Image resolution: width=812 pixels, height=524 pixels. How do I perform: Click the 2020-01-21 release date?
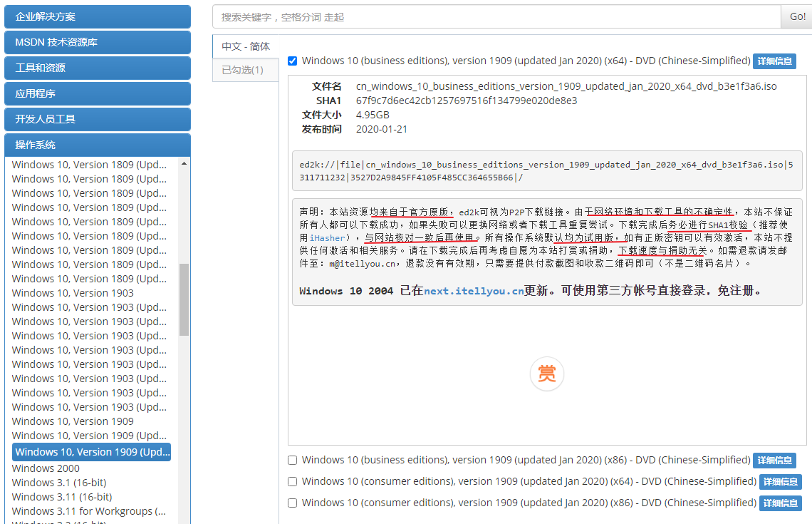tap(382, 129)
